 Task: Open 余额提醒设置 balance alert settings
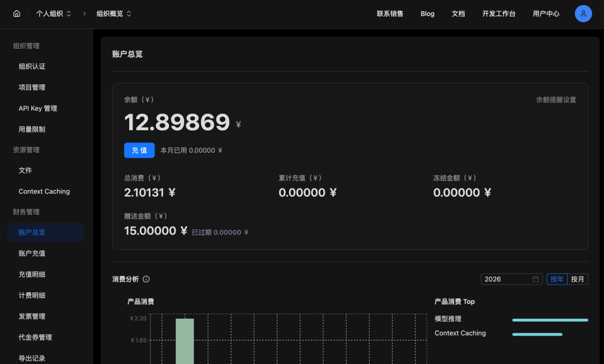click(x=556, y=99)
